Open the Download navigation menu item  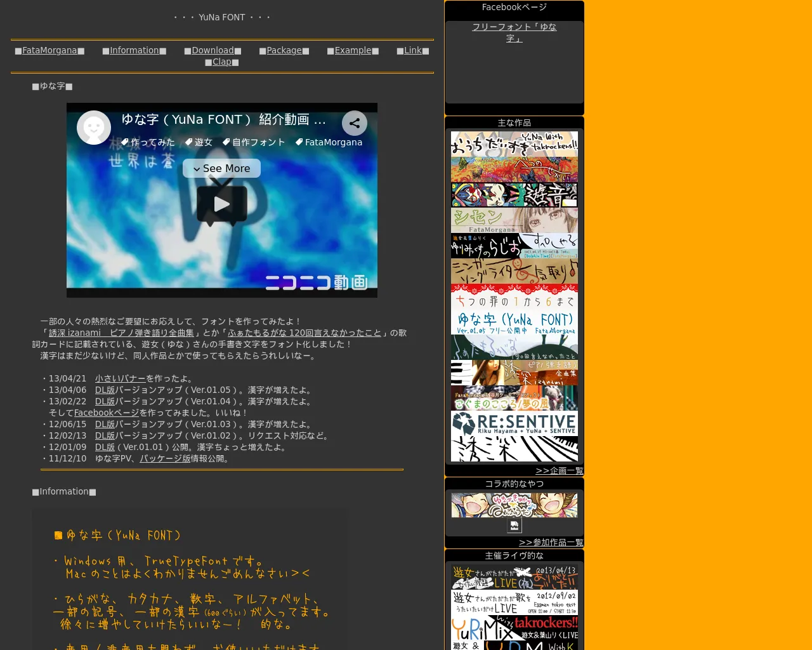pos(213,50)
